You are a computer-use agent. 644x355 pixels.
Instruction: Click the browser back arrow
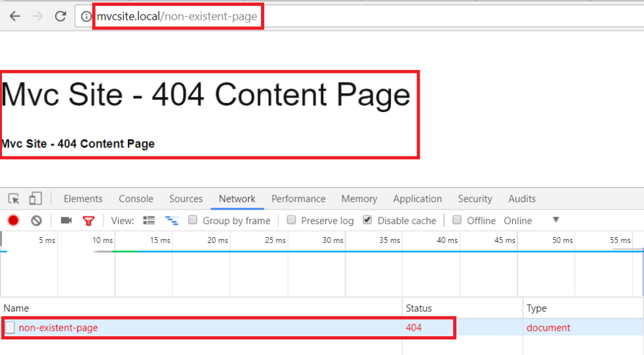tap(14, 16)
